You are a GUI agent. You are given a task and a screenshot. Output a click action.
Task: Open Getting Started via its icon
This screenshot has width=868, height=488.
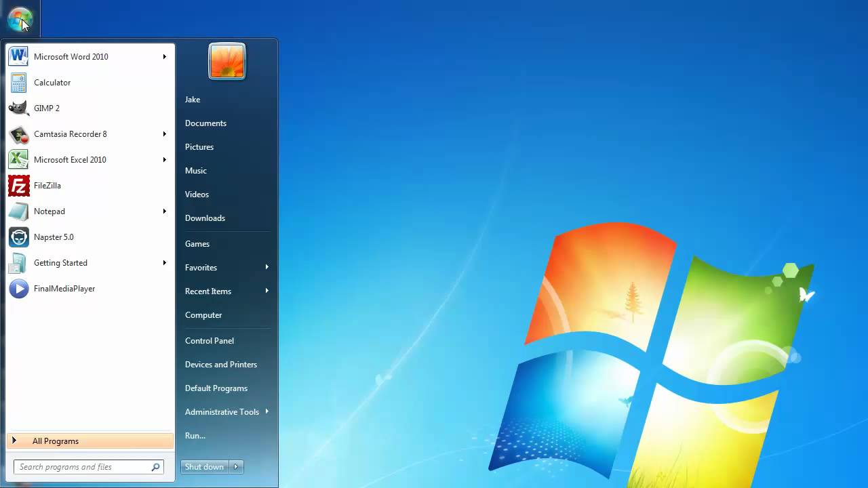pos(18,262)
